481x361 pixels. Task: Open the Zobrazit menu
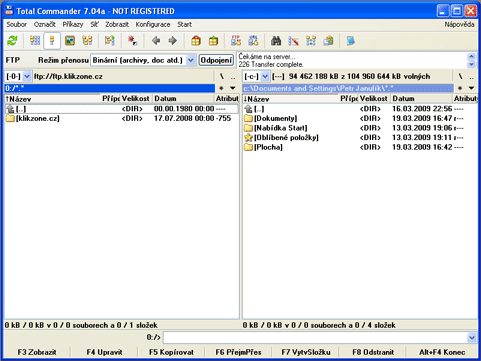(117, 24)
